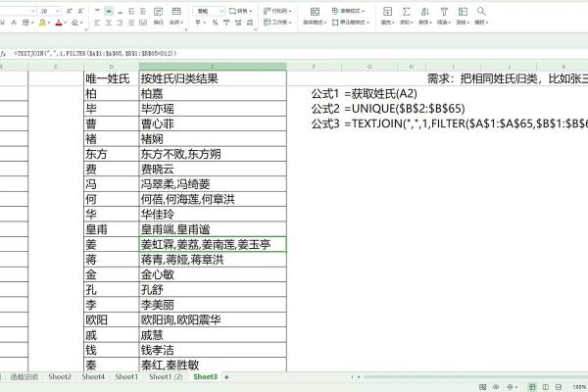Switch to page break preview
The width and height of the screenshot is (588, 392).
pyautogui.click(x=559, y=387)
